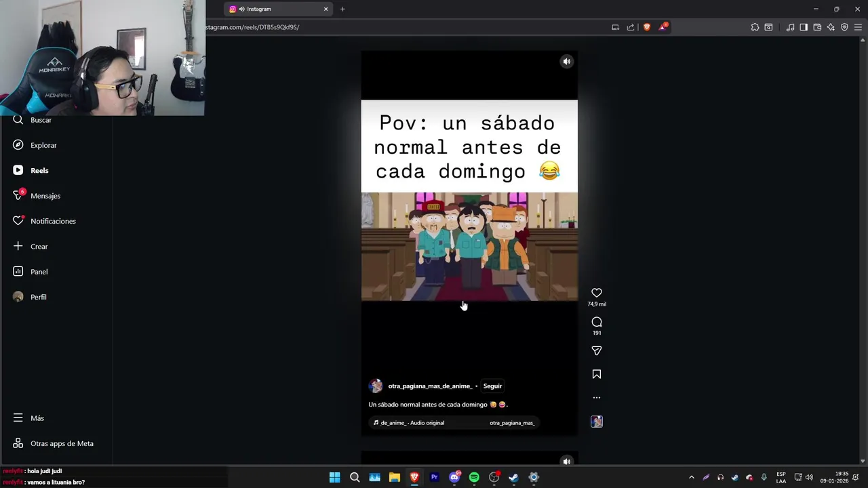Image resolution: width=868 pixels, height=488 pixels.
Task: Open the browser main hamburger menu
Action: pos(858,27)
